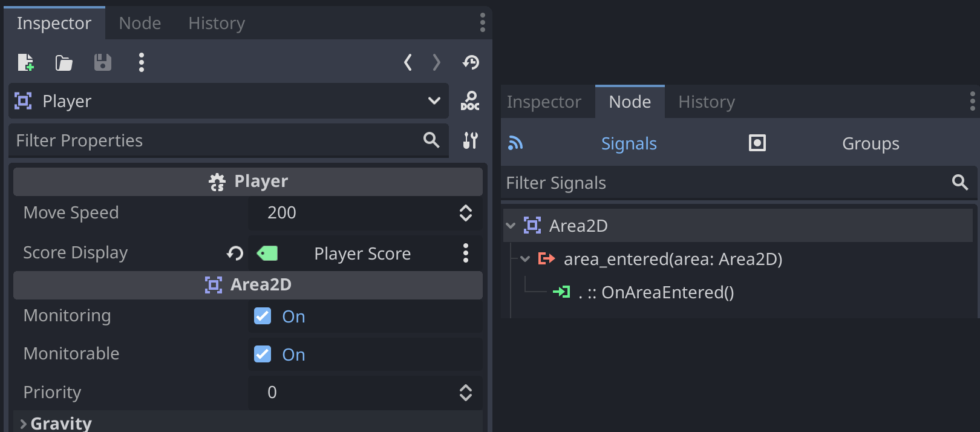Open the Player node selector dropdown
Viewport: 980px width, 432px height.
click(x=434, y=101)
